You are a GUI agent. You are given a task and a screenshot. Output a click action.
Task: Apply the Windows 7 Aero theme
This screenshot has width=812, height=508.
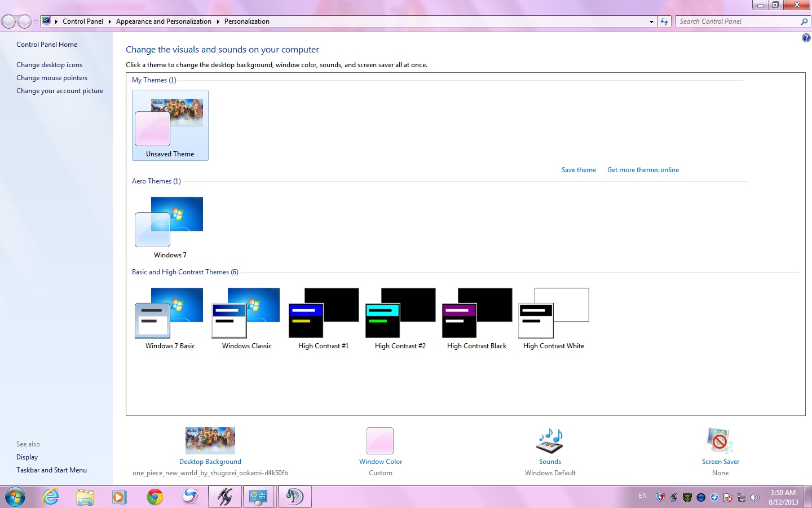coord(170,227)
